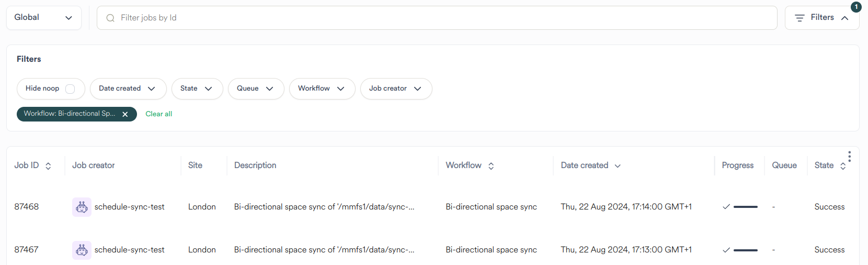Viewport: 868px width, 265px height.
Task: Sort table by Job ID arrows
Action: [48, 166]
